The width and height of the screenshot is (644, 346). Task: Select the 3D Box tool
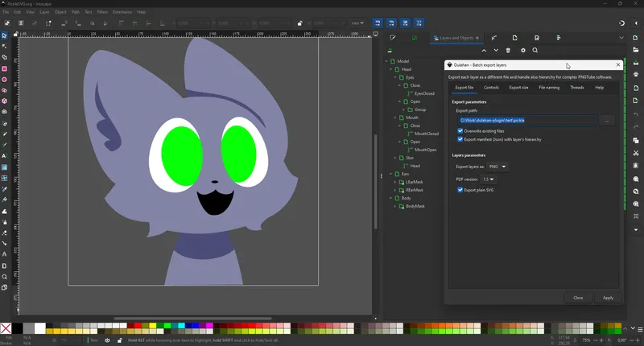coord(4,101)
